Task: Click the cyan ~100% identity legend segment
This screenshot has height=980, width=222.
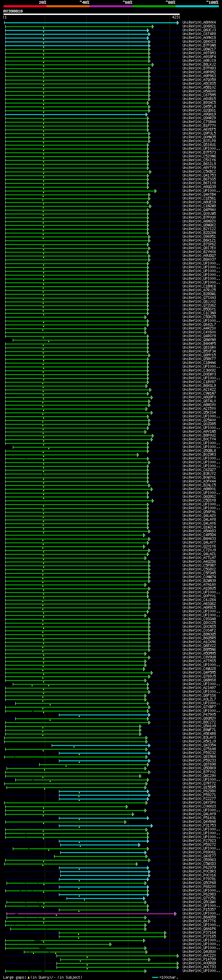Action: [x=197, y=6]
